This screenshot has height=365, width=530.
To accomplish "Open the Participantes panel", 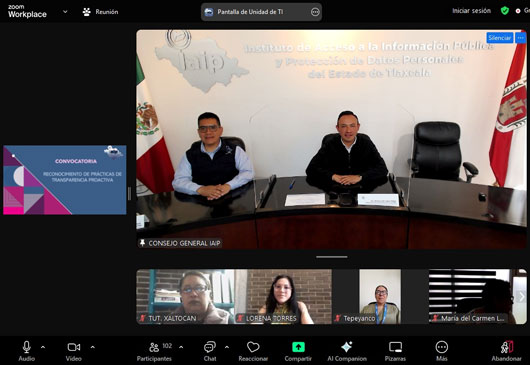I will (154, 351).
